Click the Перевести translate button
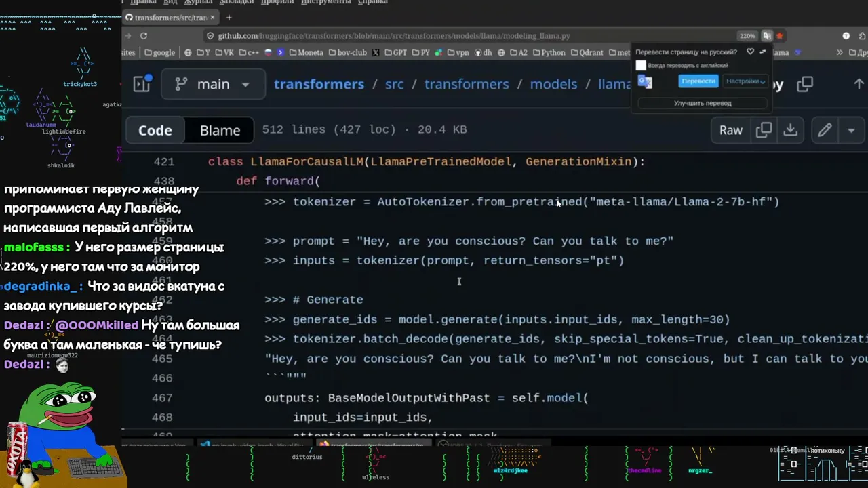The width and height of the screenshot is (868, 488). [x=698, y=81]
